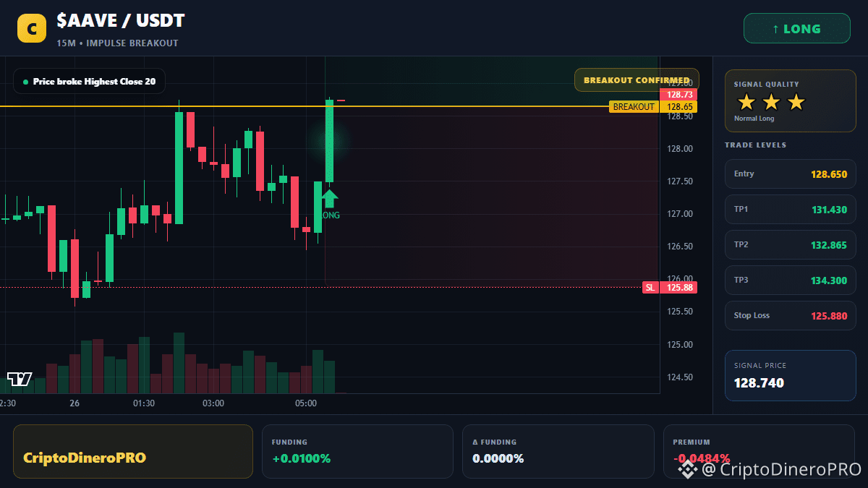Image resolution: width=868 pixels, height=488 pixels.
Task: Click the 01:30 time axis label
Action: (144, 403)
